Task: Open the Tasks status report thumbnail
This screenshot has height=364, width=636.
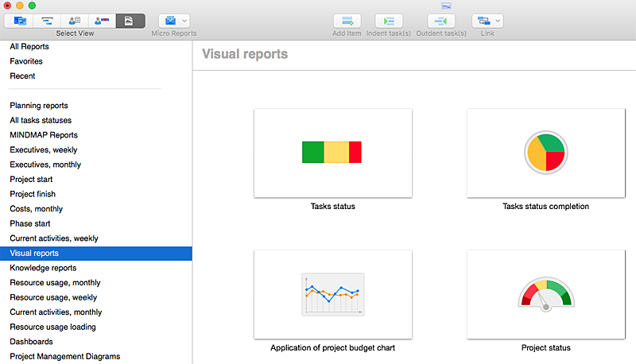Action: tap(333, 153)
